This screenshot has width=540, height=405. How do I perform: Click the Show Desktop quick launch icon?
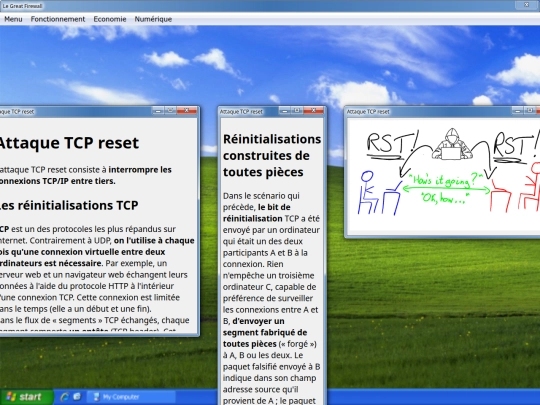click(x=77, y=397)
